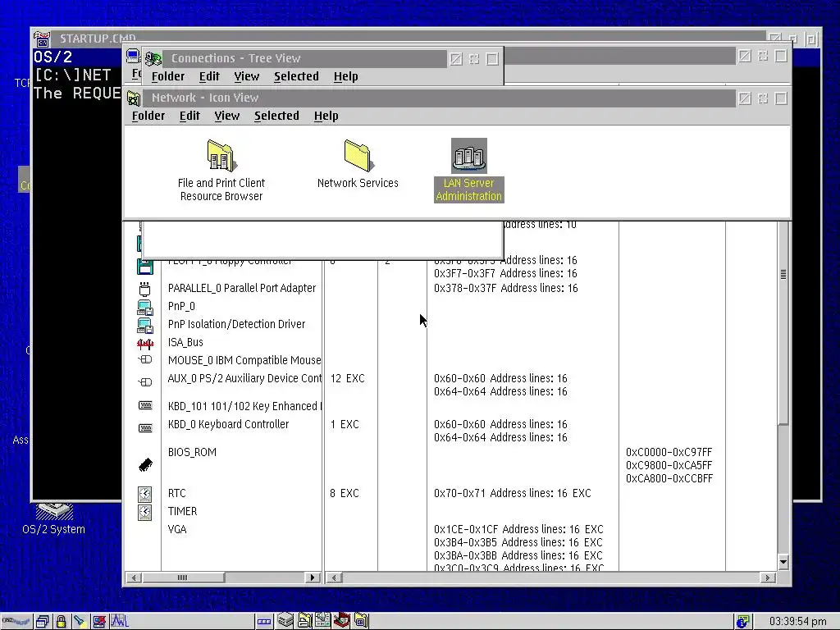840x630 pixels.
Task: Click the floppy controller disk icon
Action: 145,267
